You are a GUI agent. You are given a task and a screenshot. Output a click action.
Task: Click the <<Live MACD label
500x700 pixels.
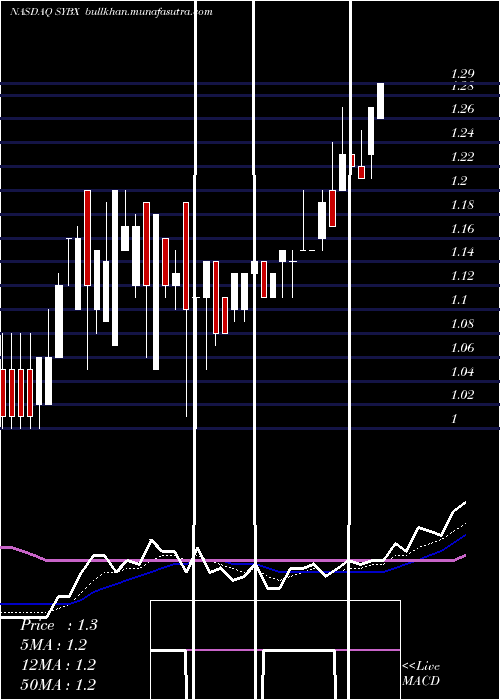pyautogui.click(x=421, y=673)
